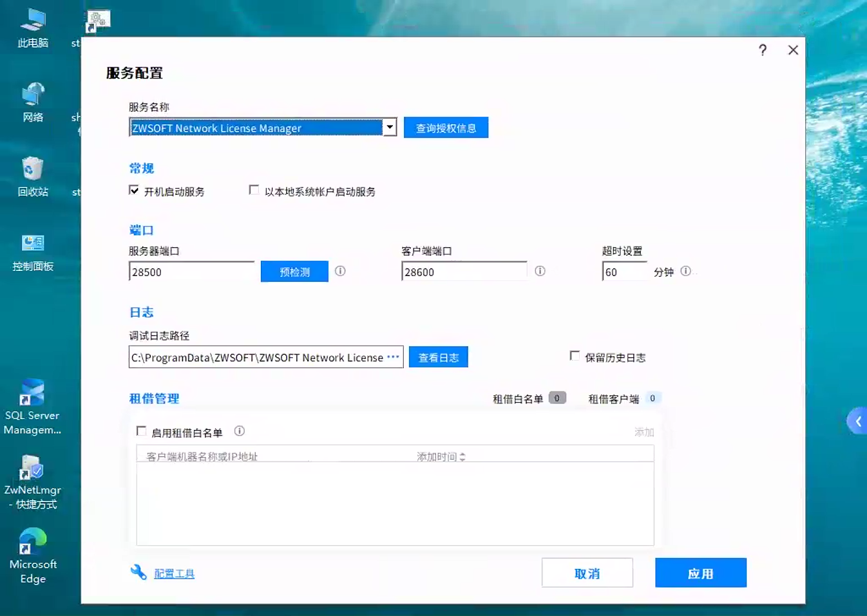Expand the 服务名称 dropdown arrow
The height and width of the screenshot is (616, 867).
390,127
